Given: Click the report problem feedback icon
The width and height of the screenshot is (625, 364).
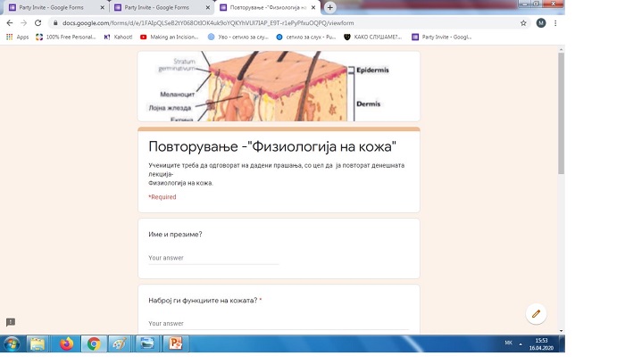Looking at the screenshot, I should coord(11,321).
